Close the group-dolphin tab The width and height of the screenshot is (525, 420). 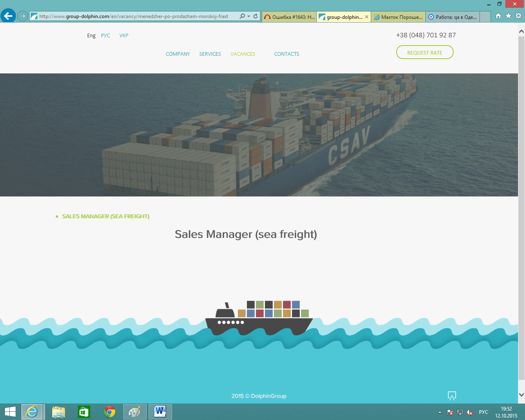367,17
